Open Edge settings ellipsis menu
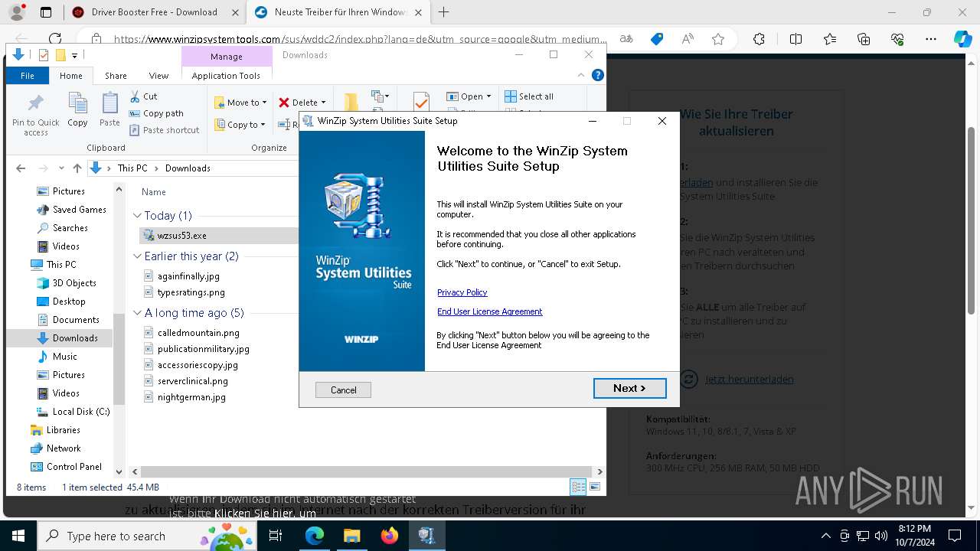Image resolution: width=980 pixels, height=551 pixels. click(931, 39)
